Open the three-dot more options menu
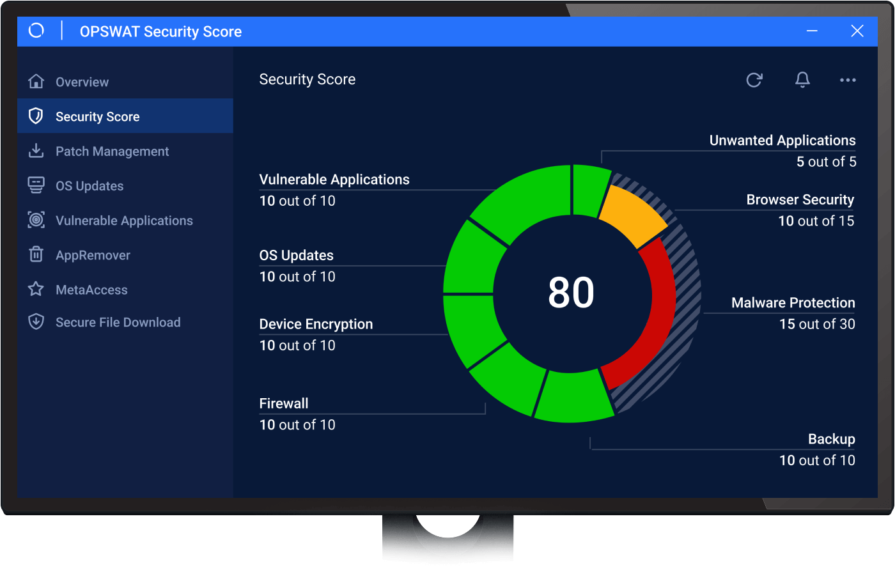The width and height of the screenshot is (895, 588). tap(848, 80)
